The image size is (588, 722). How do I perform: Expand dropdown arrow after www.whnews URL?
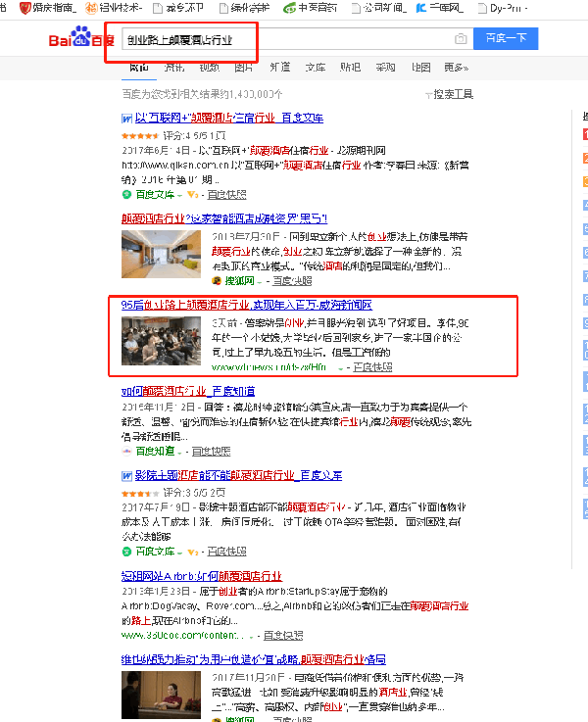pyautogui.click(x=341, y=368)
